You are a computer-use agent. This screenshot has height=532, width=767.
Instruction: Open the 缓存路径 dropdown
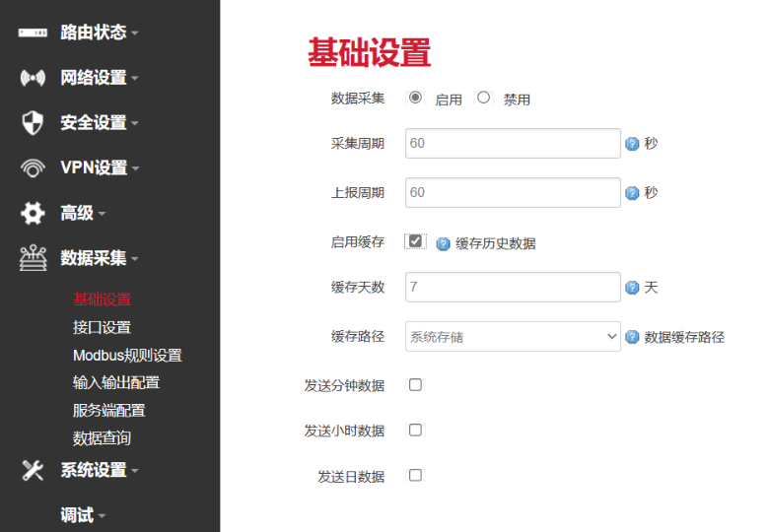pos(513,337)
